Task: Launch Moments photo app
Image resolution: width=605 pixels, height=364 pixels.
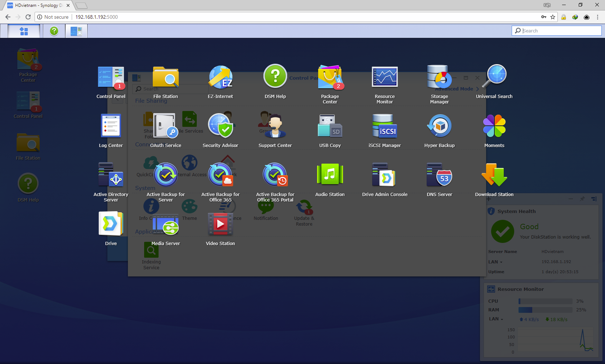Action: point(494,131)
